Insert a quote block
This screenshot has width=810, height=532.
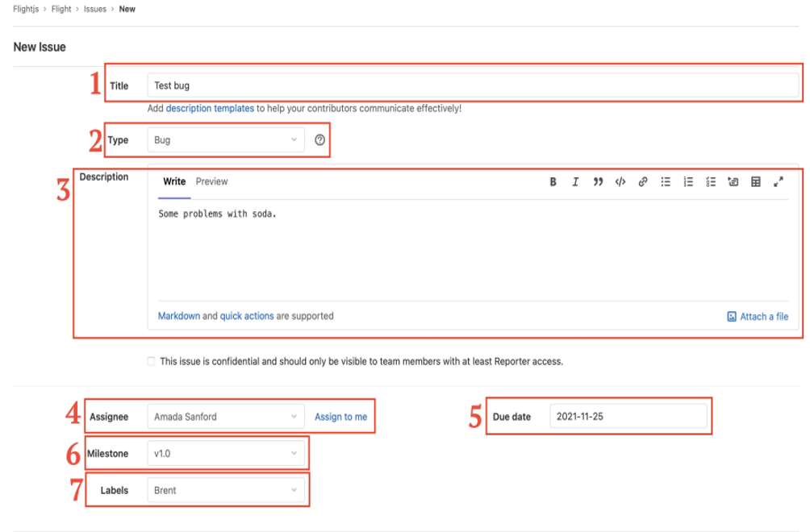tap(598, 181)
